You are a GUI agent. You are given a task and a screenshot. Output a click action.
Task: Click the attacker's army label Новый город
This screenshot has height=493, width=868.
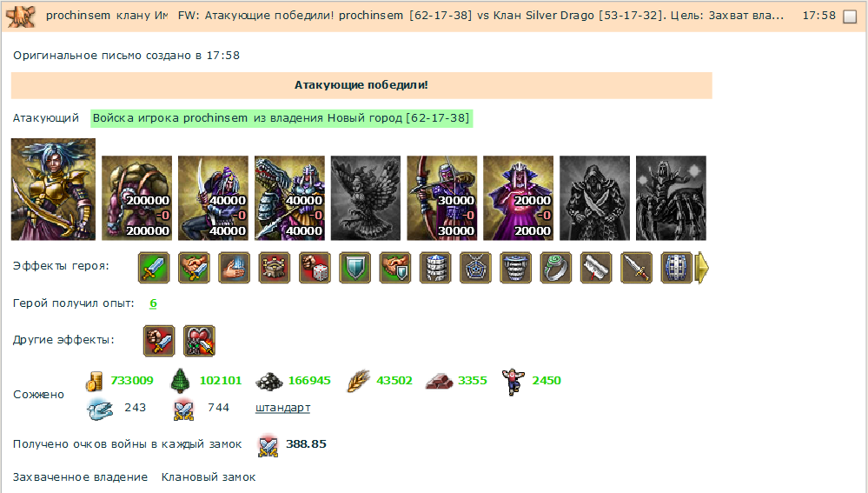pyautogui.click(x=282, y=118)
